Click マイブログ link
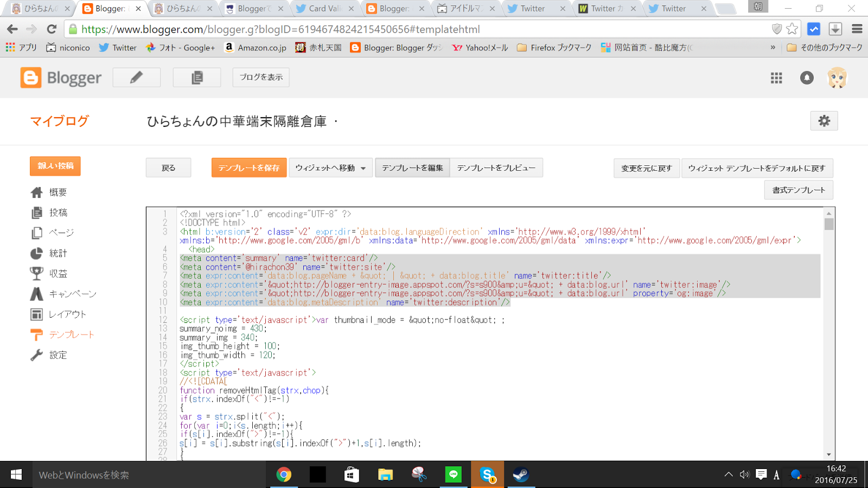 [x=59, y=121]
